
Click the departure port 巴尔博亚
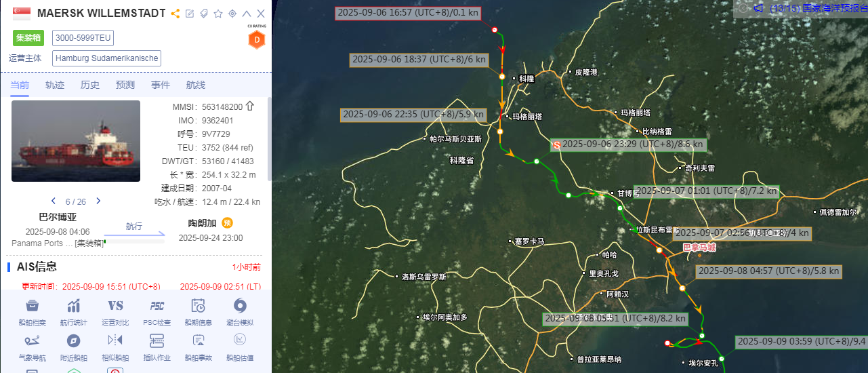[58, 218]
